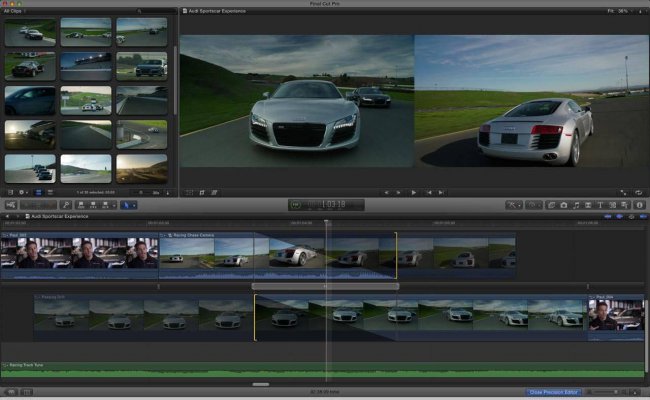Play viewer in full screen
650x400 pixels.
[x=623, y=192]
